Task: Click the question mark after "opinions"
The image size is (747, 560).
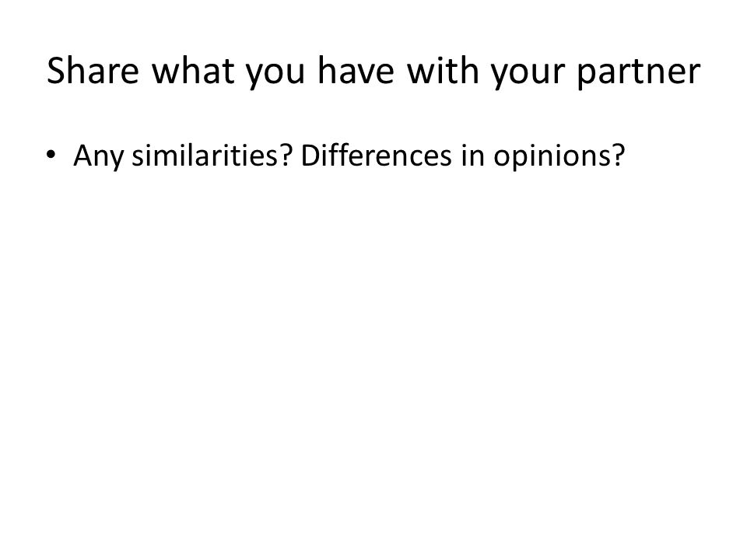Action: 618,155
